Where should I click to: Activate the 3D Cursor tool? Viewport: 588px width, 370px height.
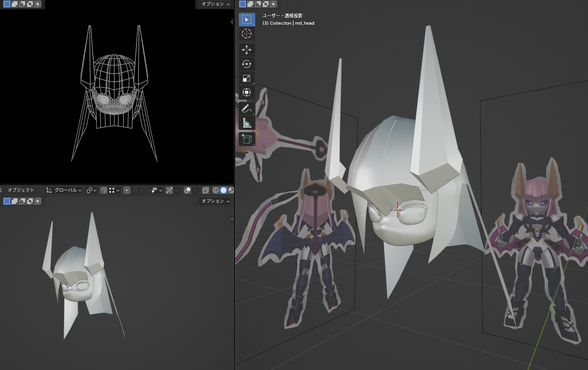point(247,34)
